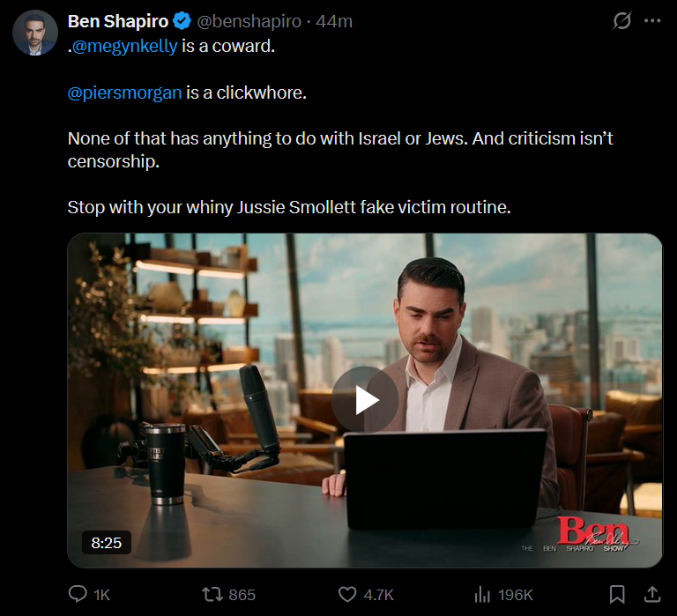Click the 8:25 video duration badge
677x616 pixels.
pos(106,543)
